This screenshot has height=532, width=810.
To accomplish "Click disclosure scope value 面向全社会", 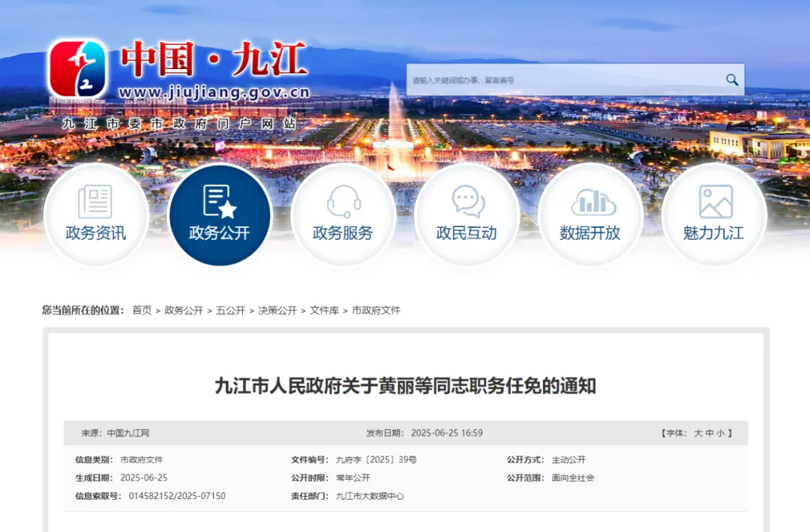I will [x=573, y=478].
